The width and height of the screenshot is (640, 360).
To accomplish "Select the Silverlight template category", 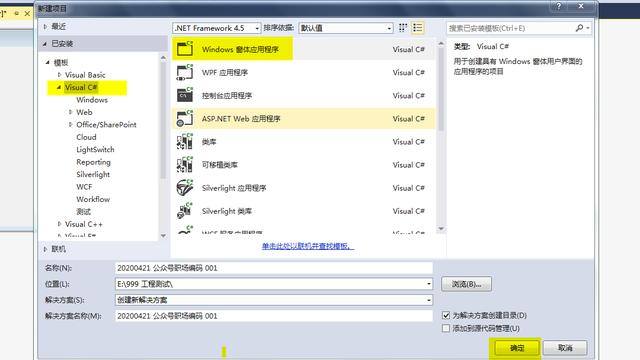I will [93, 174].
